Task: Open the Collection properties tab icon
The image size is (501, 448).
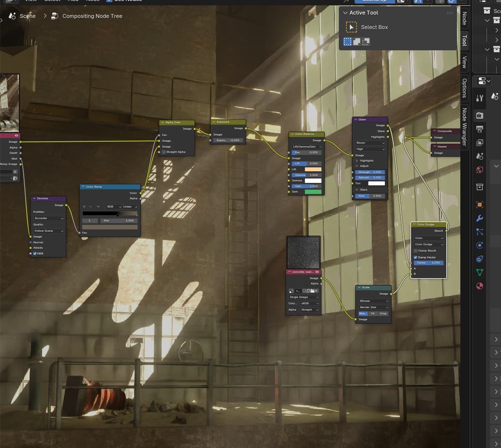Action: coord(479,187)
